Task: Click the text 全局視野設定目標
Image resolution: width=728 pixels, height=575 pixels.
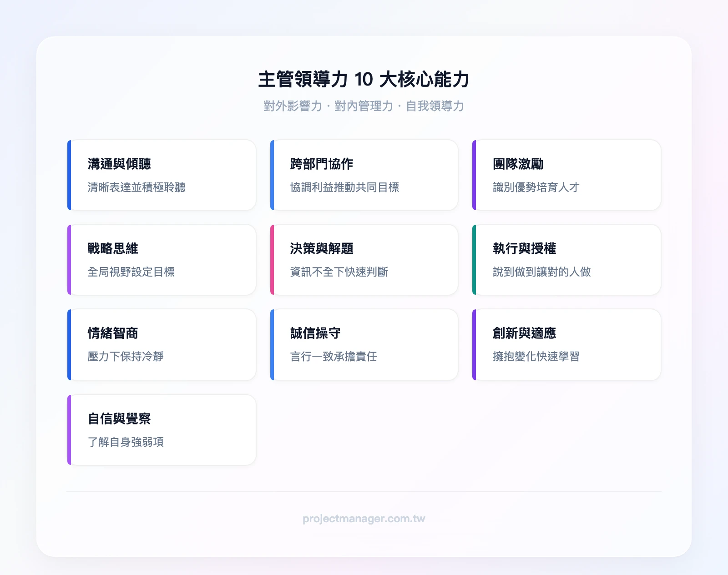Action: pos(131,272)
